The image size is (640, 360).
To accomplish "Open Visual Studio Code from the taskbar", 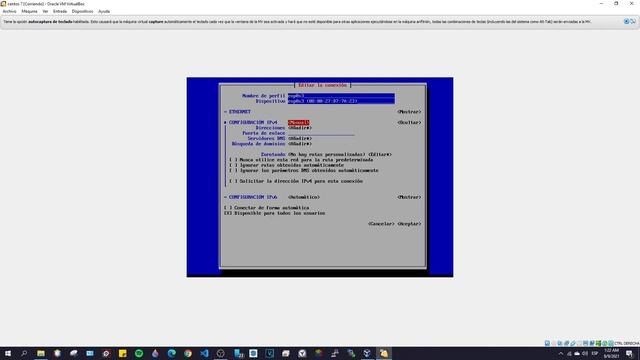I will click(x=204, y=353).
